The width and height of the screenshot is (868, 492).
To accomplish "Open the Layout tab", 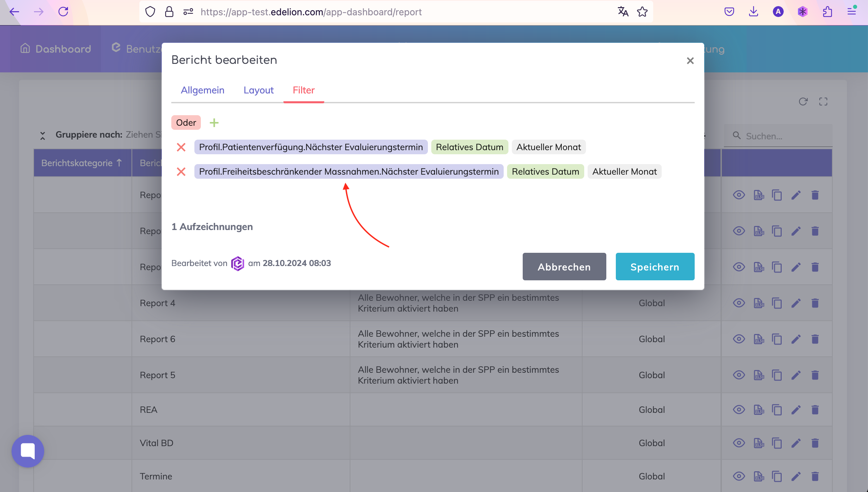I will (258, 90).
